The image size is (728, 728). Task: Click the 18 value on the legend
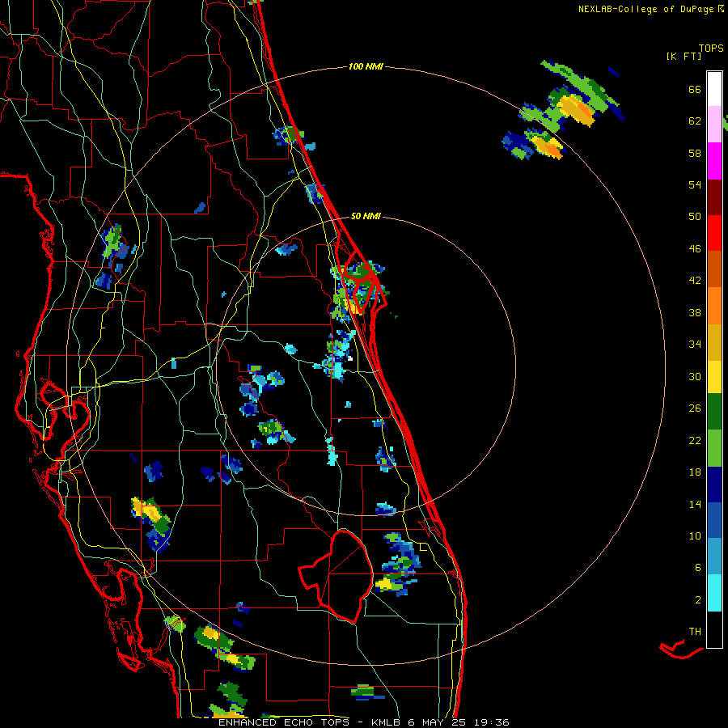695,472
